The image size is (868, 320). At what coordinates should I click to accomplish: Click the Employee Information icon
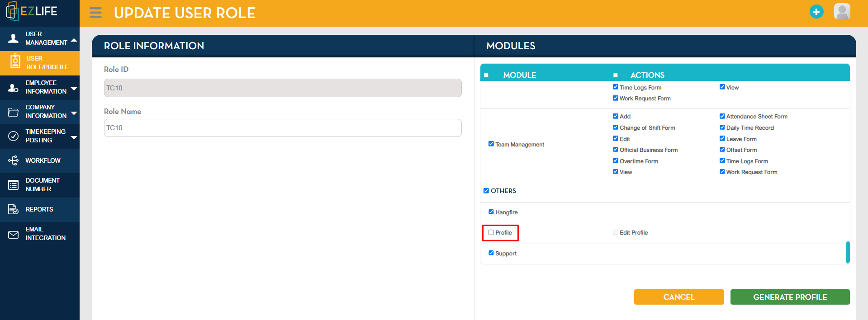coord(14,87)
